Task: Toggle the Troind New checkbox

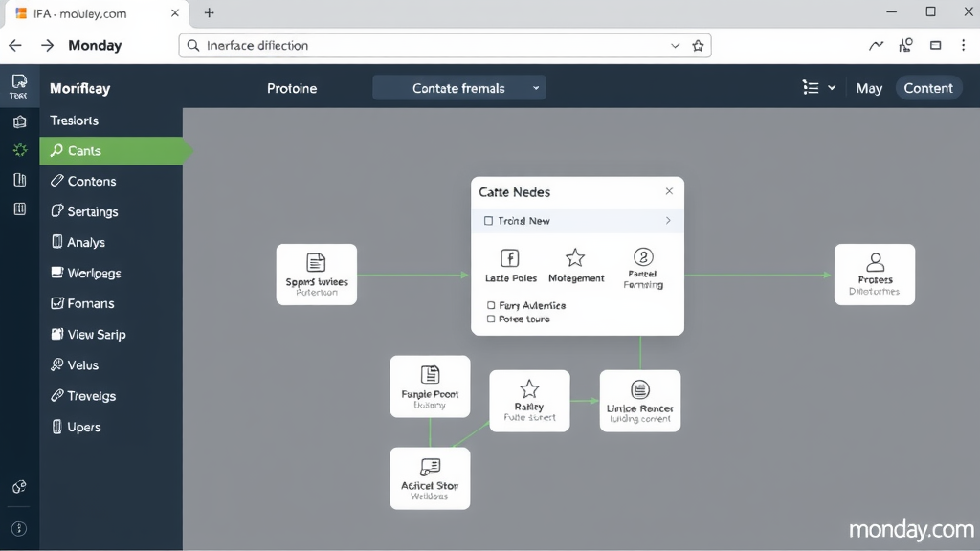Action: pyautogui.click(x=489, y=221)
